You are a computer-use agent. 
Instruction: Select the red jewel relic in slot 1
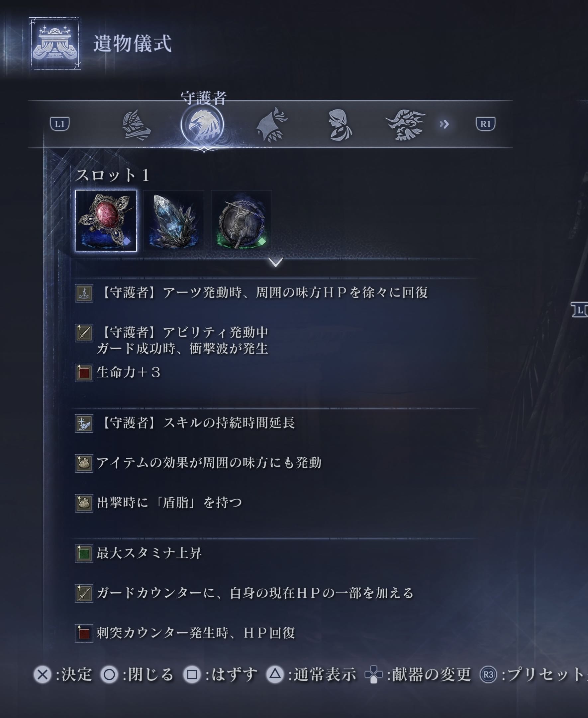point(106,221)
